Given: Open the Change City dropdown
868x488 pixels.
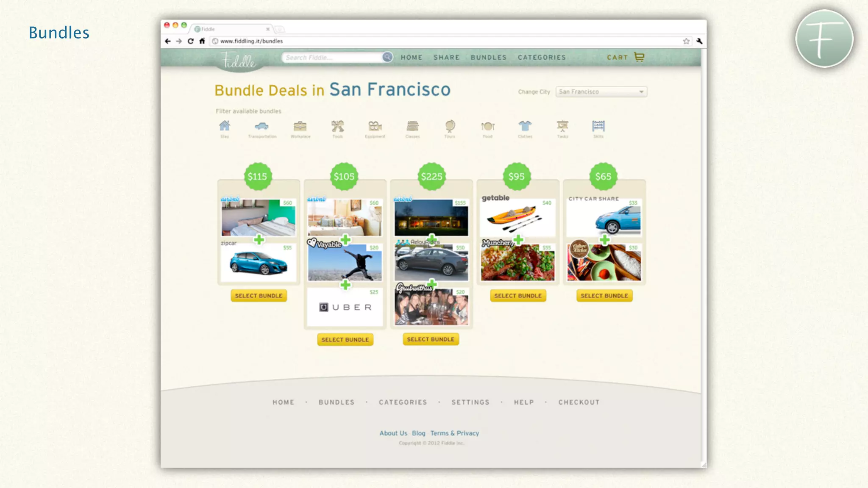Looking at the screenshot, I should point(601,91).
